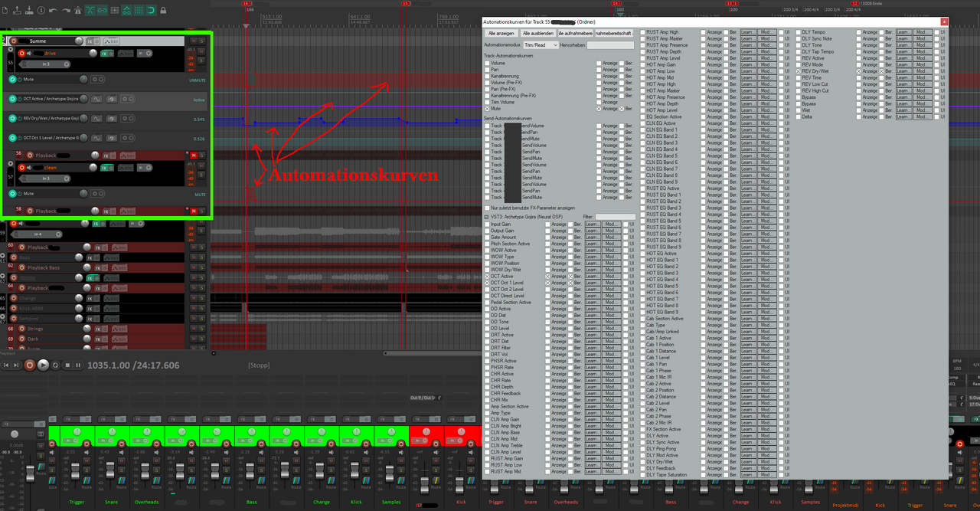Bypass the OCT Oct 1 Level envelope power icon
This screenshot has height=511, width=980.
(19, 138)
